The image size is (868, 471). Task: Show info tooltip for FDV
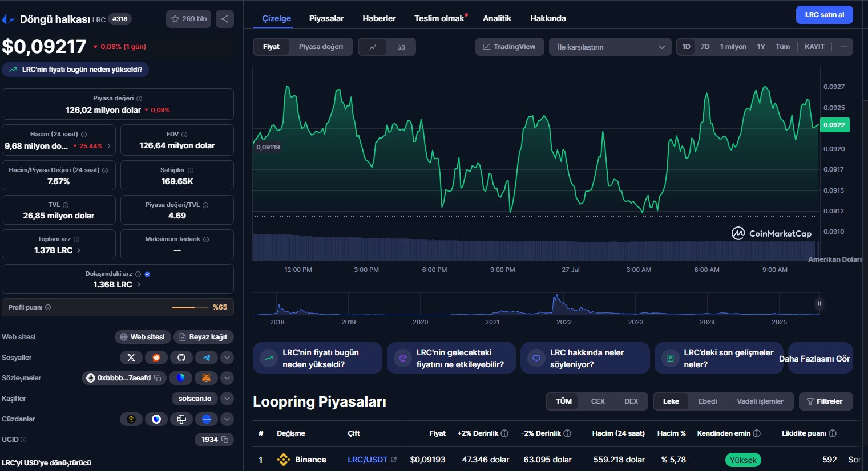(x=184, y=135)
